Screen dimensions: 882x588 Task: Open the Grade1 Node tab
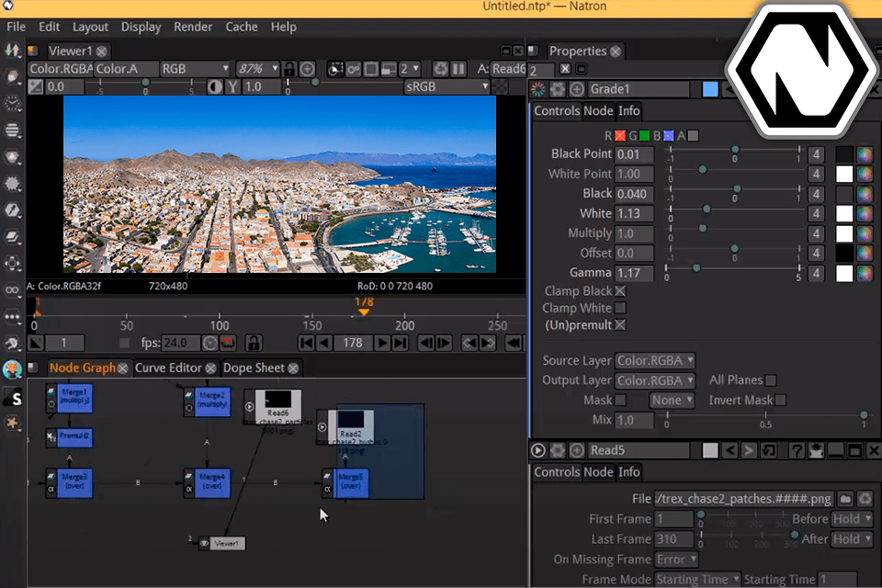[x=598, y=110]
